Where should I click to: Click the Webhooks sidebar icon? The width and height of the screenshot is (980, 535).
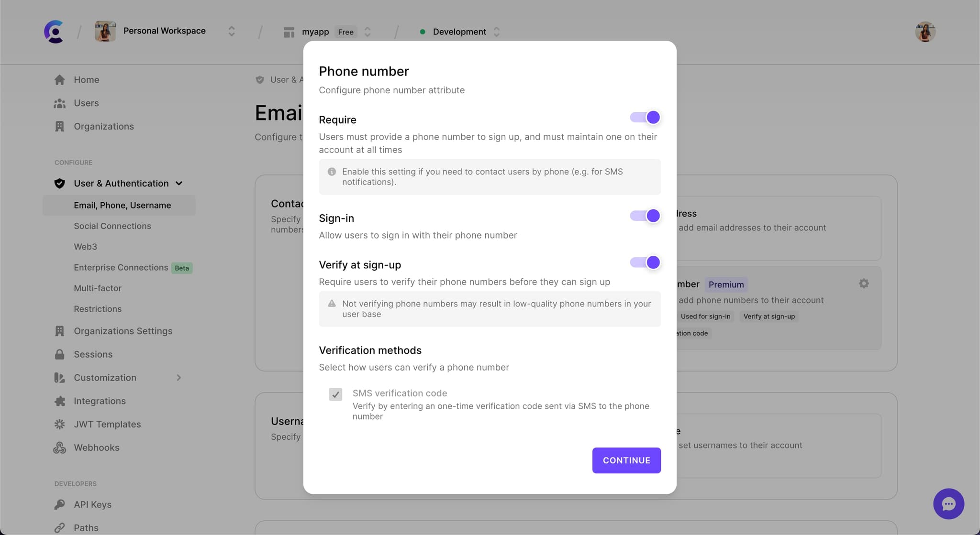[59, 448]
